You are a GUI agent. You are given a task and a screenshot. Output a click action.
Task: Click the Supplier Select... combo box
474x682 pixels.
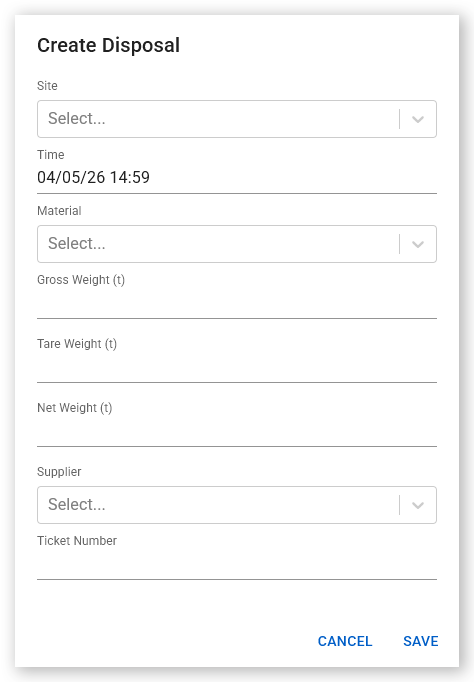pos(237,505)
